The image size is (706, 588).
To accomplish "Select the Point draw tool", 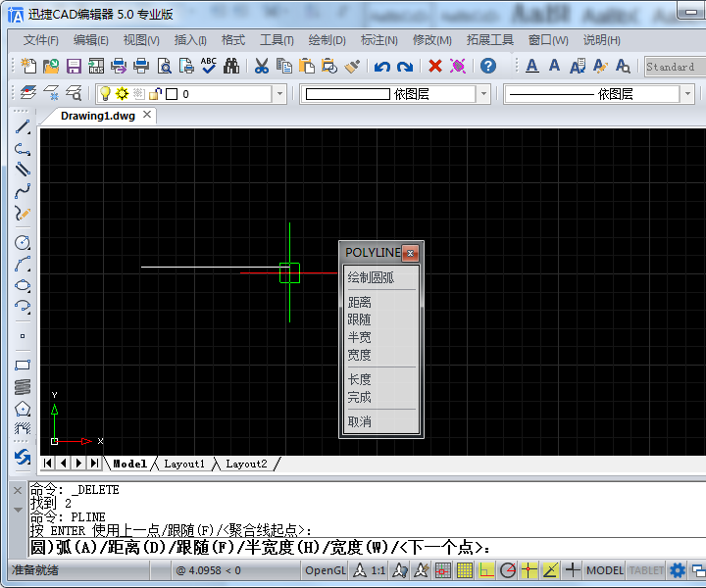I will point(23,336).
